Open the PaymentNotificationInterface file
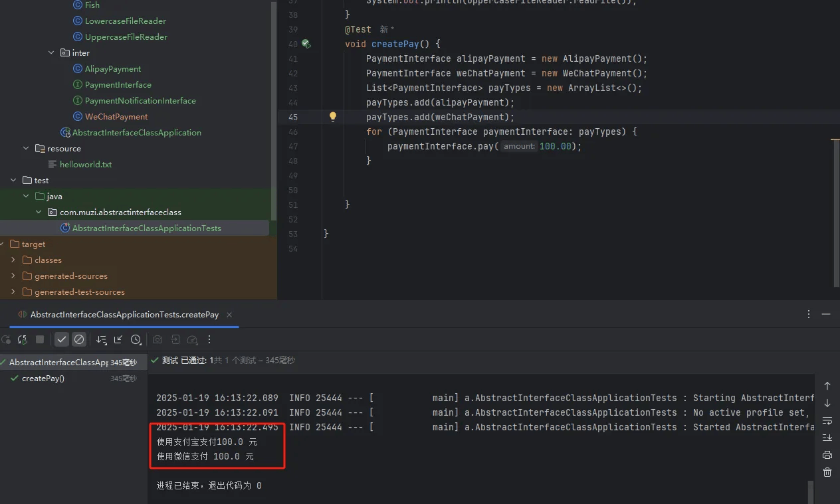 point(140,100)
